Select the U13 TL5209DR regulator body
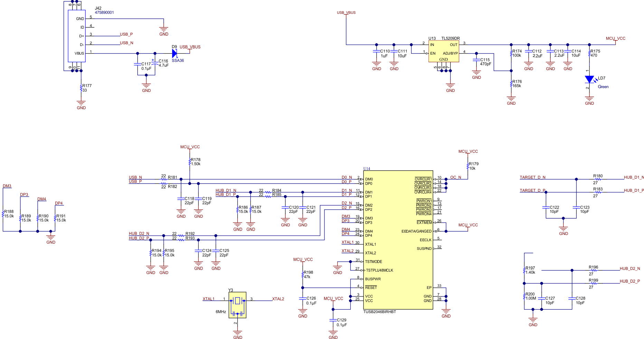The width and height of the screenshot is (644, 339). [x=444, y=51]
